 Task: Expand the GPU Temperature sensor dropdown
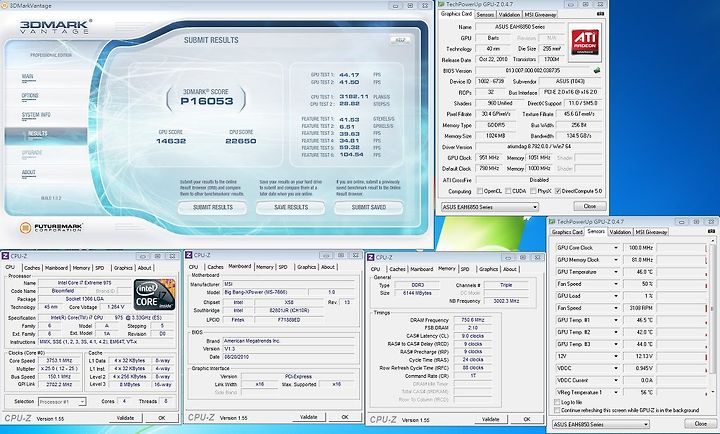pos(616,272)
